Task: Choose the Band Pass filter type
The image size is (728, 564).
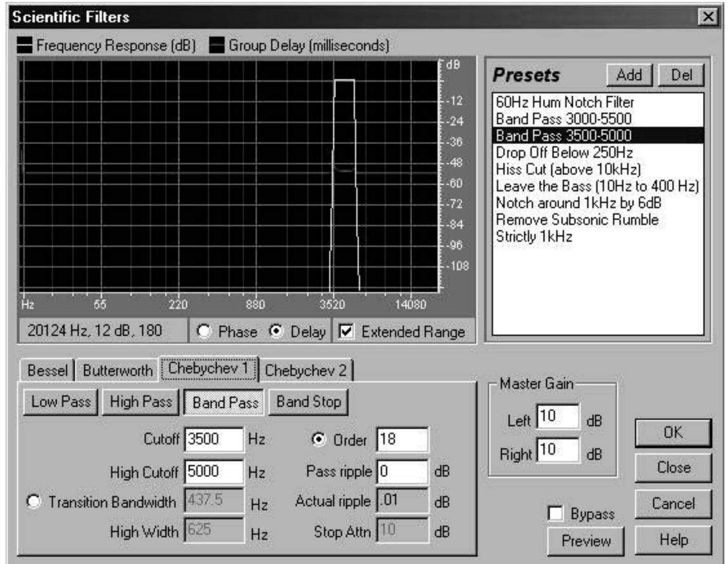Action: click(x=225, y=402)
